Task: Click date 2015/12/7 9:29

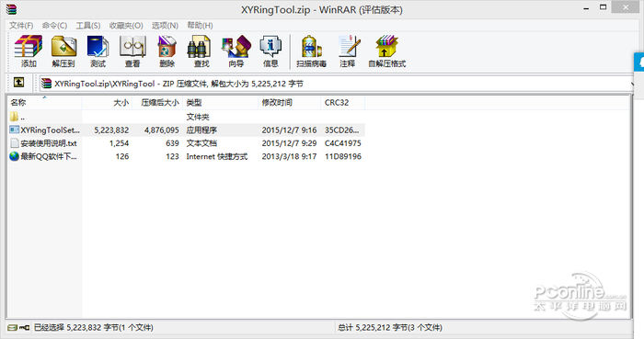Action: [289, 143]
